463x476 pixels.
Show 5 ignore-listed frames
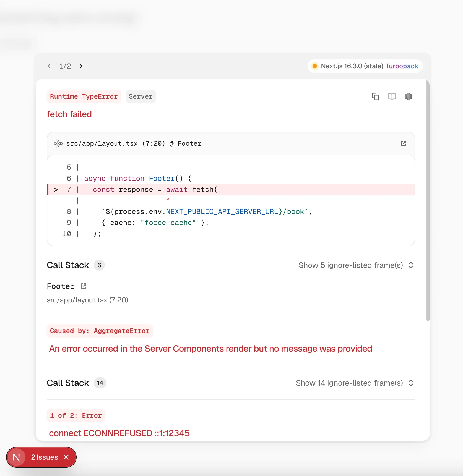pyautogui.click(x=356, y=265)
